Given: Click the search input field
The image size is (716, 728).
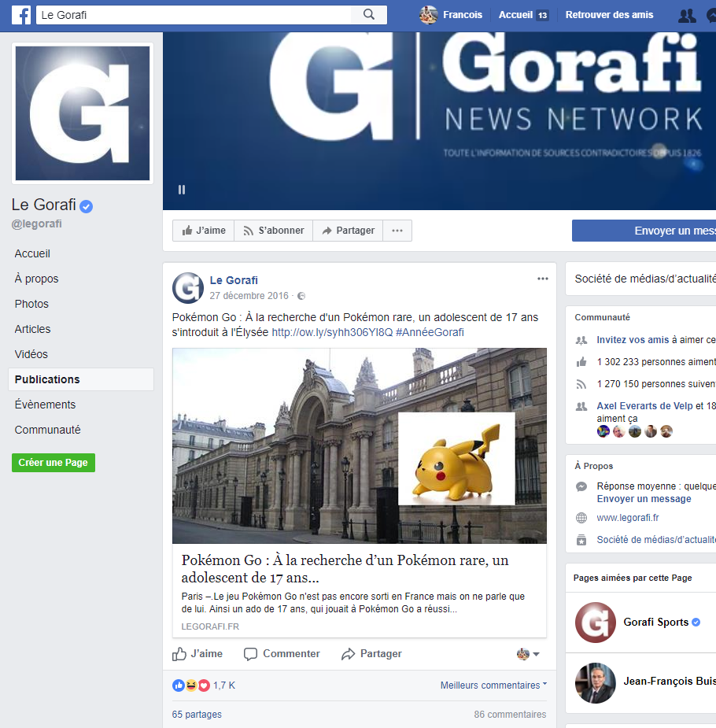Looking at the screenshot, I should pos(197,14).
